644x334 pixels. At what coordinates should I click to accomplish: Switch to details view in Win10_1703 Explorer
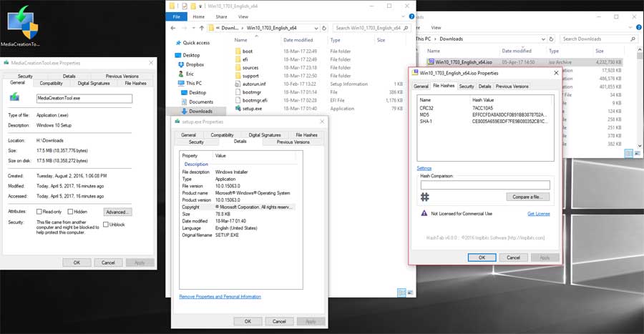(401, 293)
